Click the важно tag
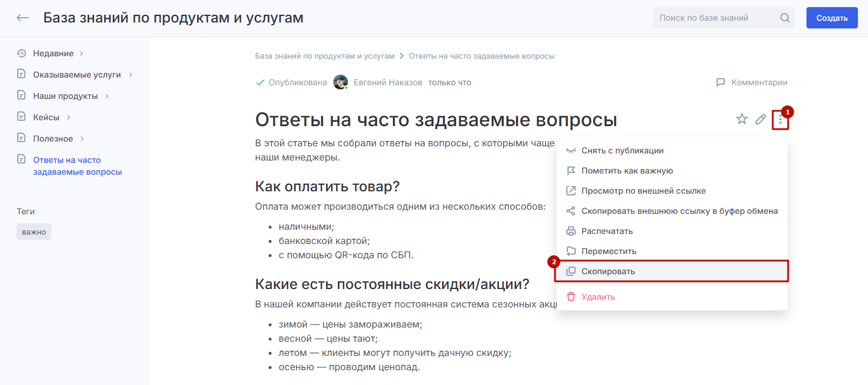The height and width of the screenshot is (385, 868). tap(34, 232)
